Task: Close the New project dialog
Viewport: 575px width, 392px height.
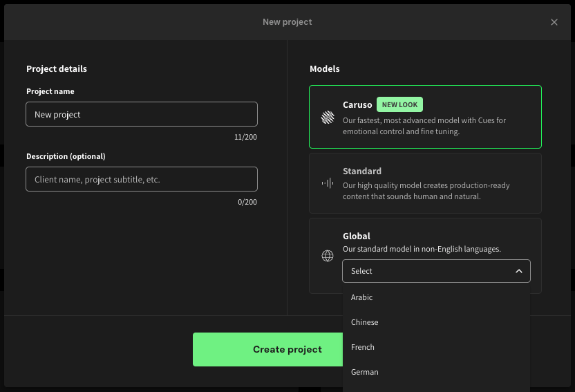Action: (x=554, y=22)
